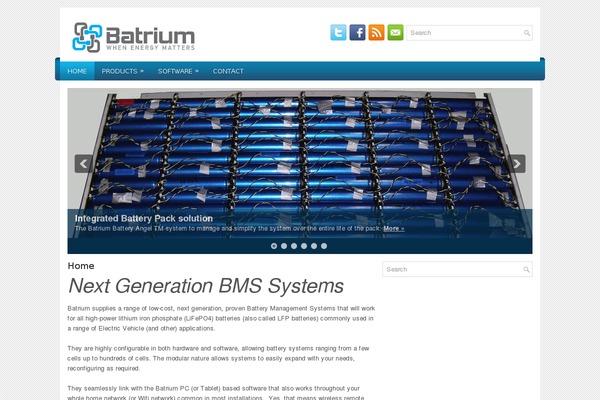Advance slider with the right arrow

pyautogui.click(x=517, y=164)
